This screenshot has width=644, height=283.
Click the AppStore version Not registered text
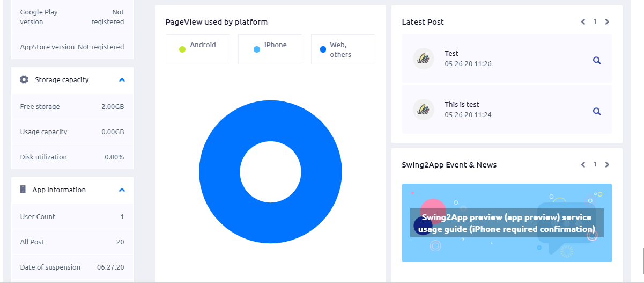(x=101, y=47)
